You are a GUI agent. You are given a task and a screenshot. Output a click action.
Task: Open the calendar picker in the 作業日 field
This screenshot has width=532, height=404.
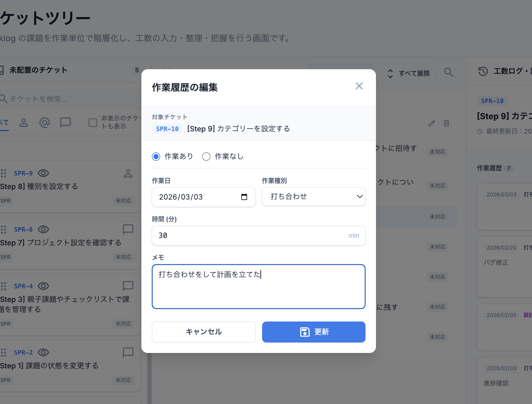(244, 197)
